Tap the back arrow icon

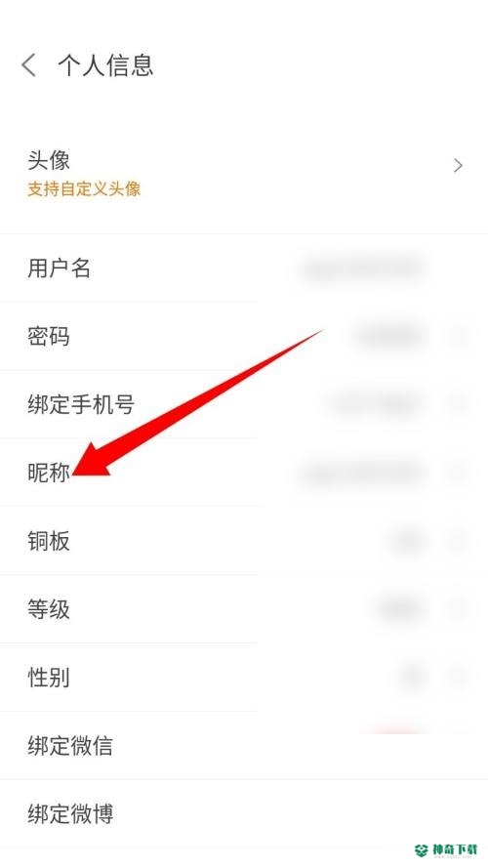[28, 65]
